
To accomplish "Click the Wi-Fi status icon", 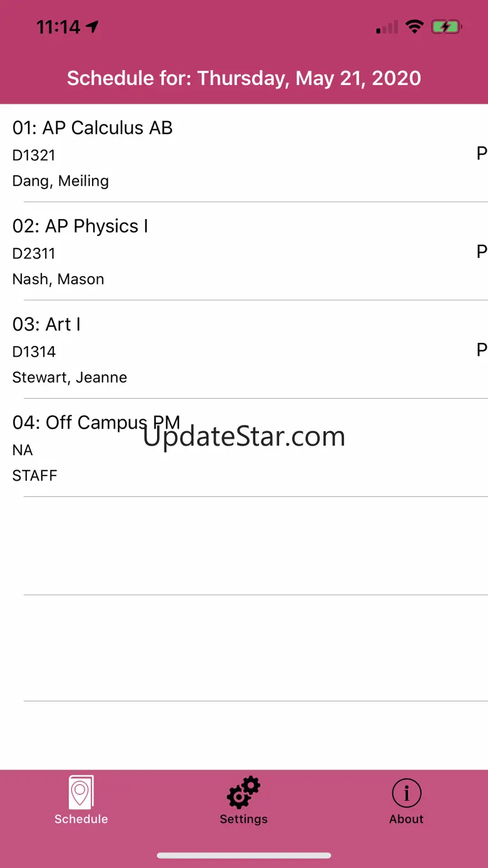I will [414, 27].
